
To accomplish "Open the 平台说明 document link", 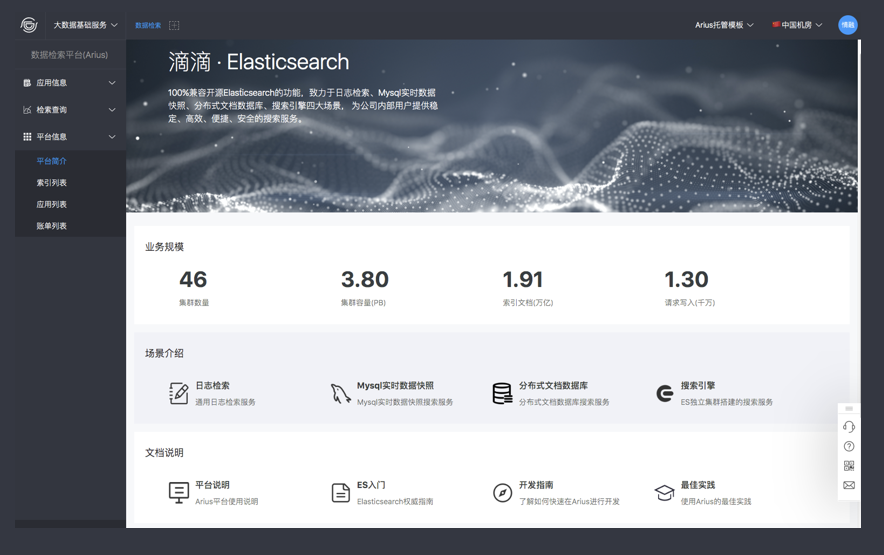I will tap(213, 485).
